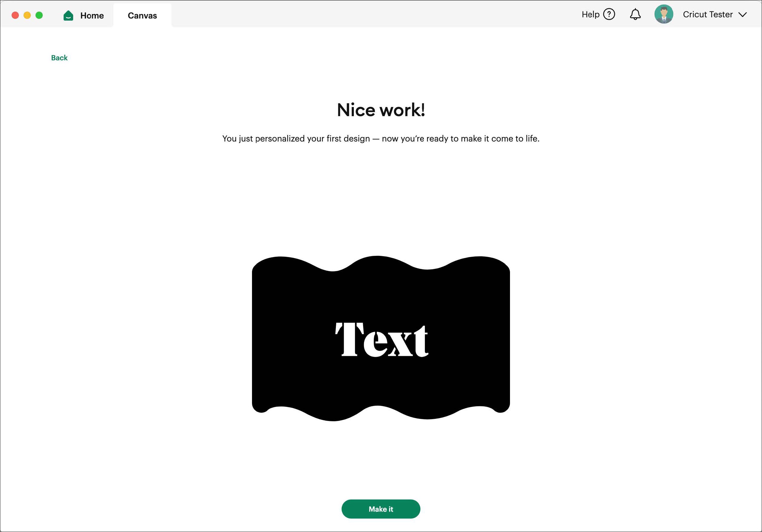
Task: Expand the Cricut Tester account dropdown arrow
Action: click(742, 15)
